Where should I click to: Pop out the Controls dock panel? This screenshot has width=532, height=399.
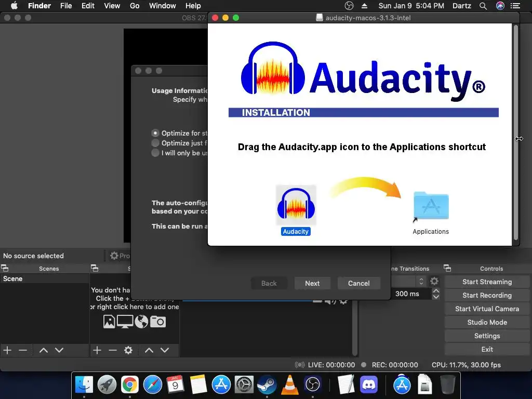[x=447, y=269]
